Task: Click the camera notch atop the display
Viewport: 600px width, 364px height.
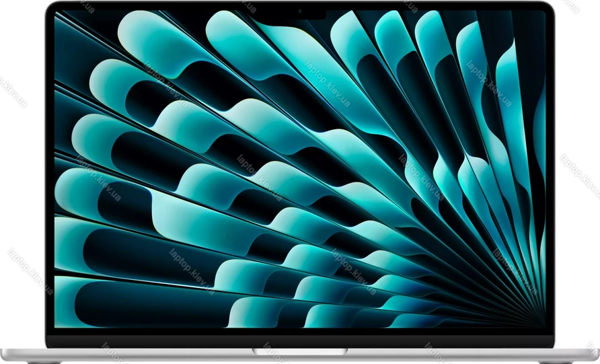Action: click(x=300, y=12)
